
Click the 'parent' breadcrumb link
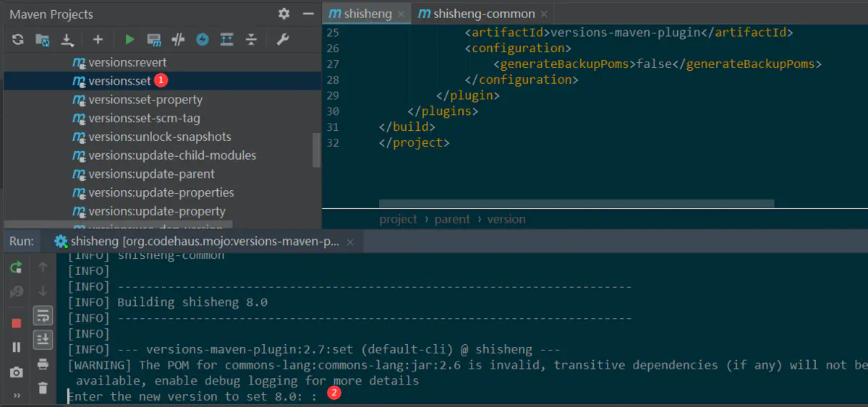coord(452,219)
